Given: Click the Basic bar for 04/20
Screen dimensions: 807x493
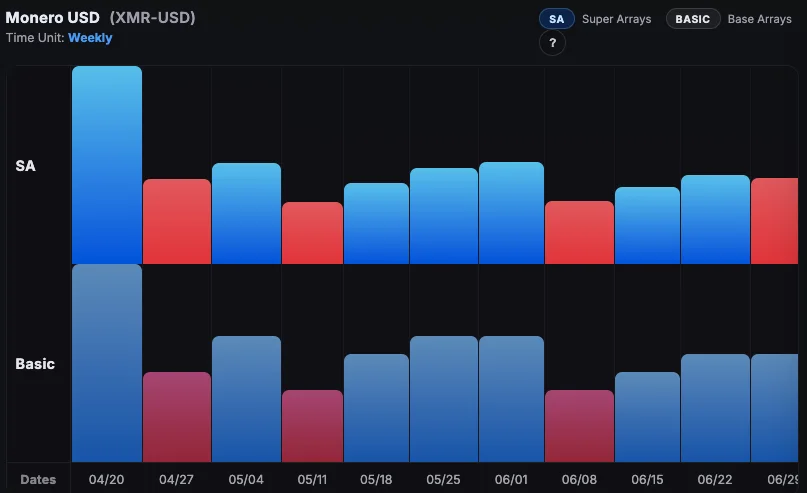Looking at the screenshot, I should pos(107,363).
